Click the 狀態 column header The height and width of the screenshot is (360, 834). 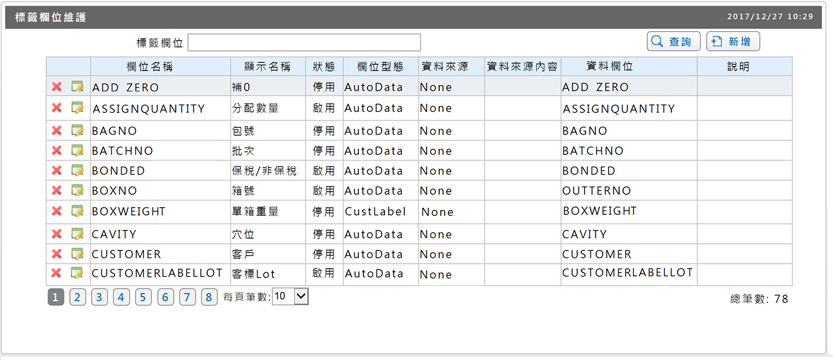click(x=324, y=66)
